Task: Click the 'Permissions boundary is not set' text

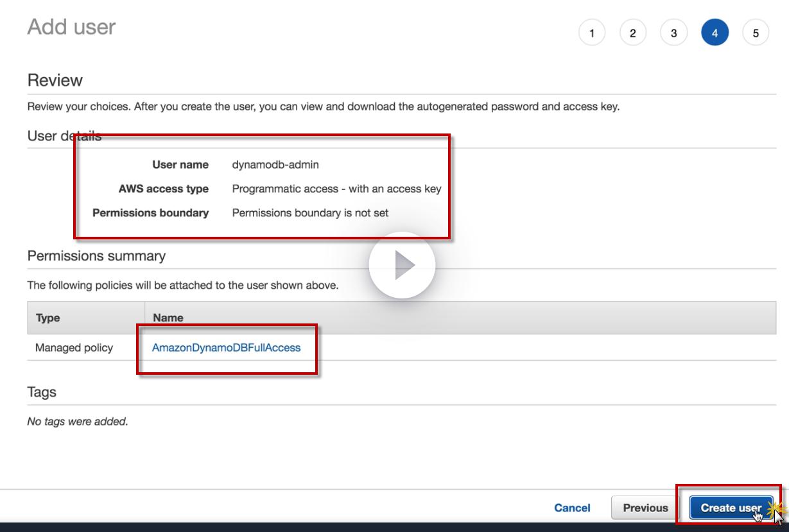Action: tap(310, 212)
